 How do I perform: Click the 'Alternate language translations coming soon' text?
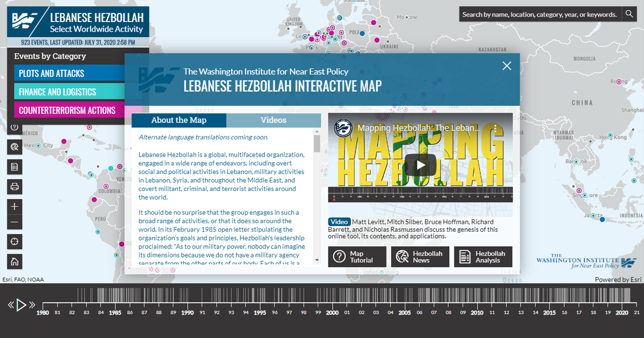point(203,137)
